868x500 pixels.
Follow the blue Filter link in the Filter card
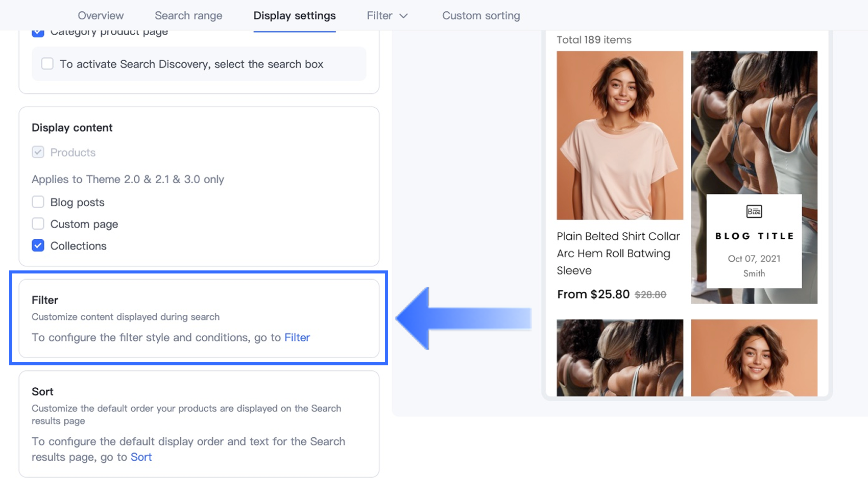point(297,337)
